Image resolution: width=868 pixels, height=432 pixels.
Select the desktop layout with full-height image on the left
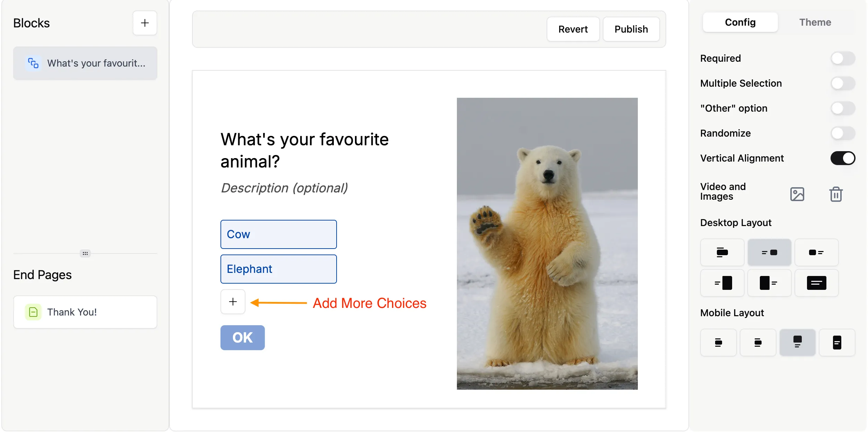769,283
